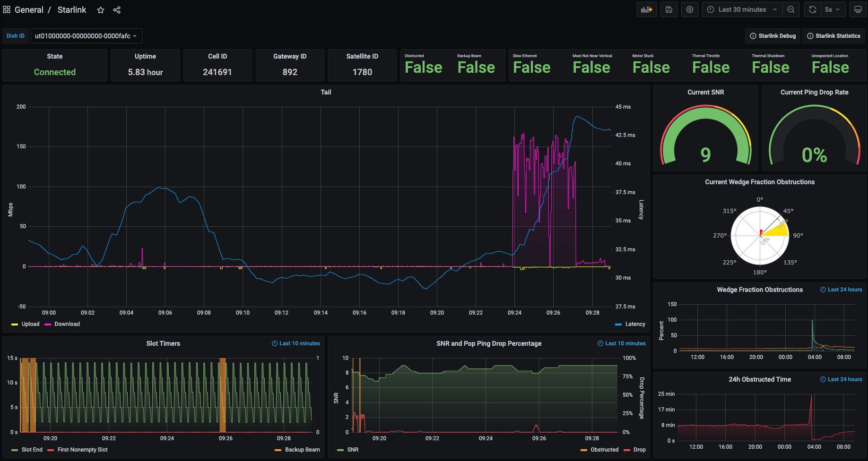Click the share dashboard icon
This screenshot has height=461, width=868.
pyautogui.click(x=117, y=10)
